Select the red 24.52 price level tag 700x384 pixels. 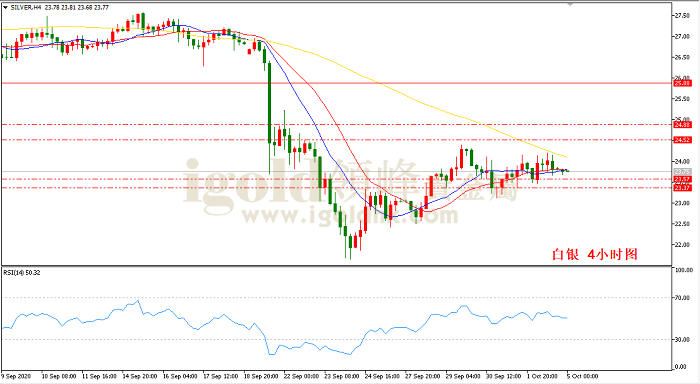pyautogui.click(x=682, y=140)
